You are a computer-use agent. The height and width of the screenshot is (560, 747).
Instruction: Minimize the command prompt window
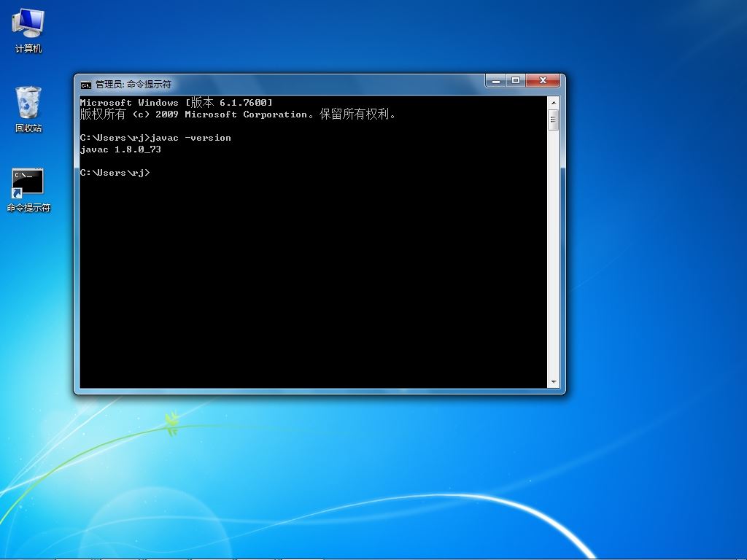point(496,81)
